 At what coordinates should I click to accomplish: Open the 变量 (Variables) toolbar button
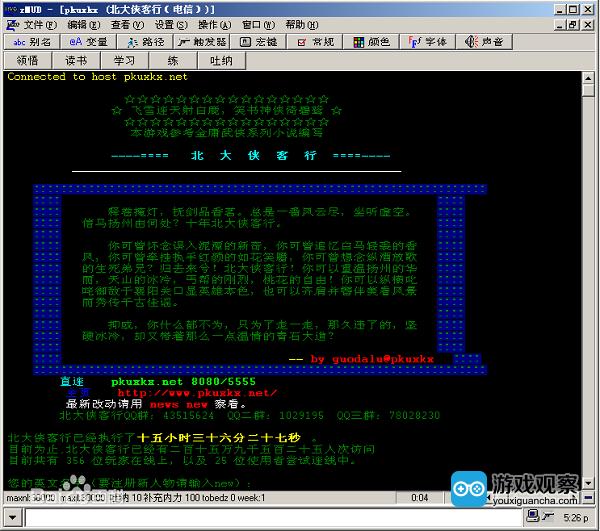pos(88,42)
